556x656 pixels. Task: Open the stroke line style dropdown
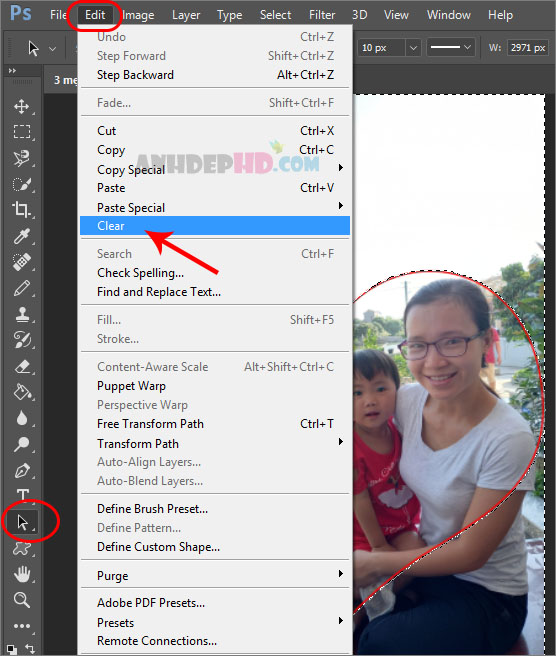tap(450, 47)
